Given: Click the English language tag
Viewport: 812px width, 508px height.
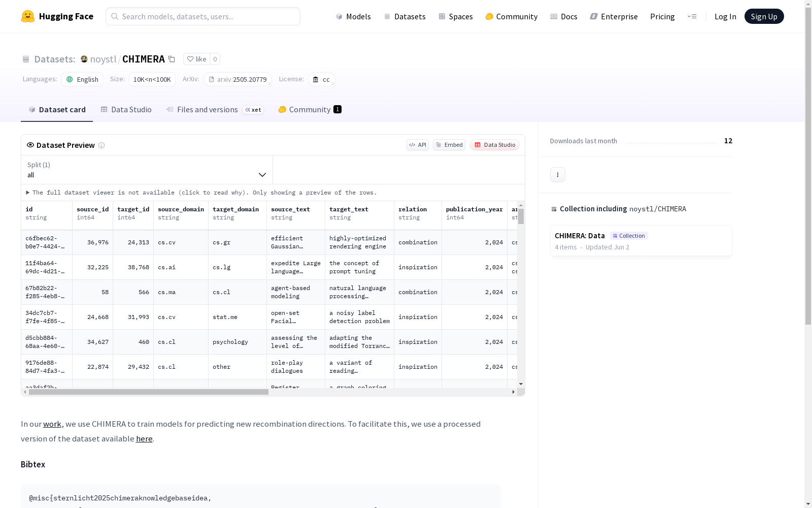Looking at the screenshot, I should 82,79.
